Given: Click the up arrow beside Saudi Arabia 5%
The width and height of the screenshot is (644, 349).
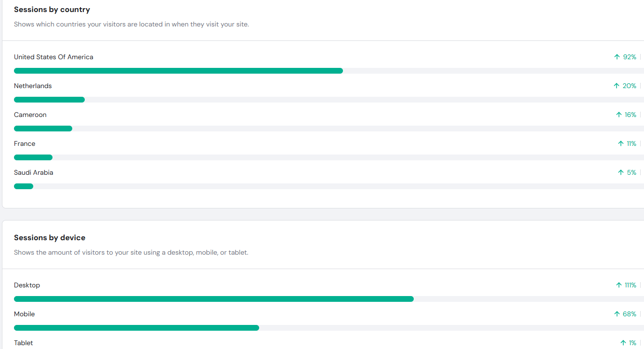Looking at the screenshot, I should click(x=621, y=172).
